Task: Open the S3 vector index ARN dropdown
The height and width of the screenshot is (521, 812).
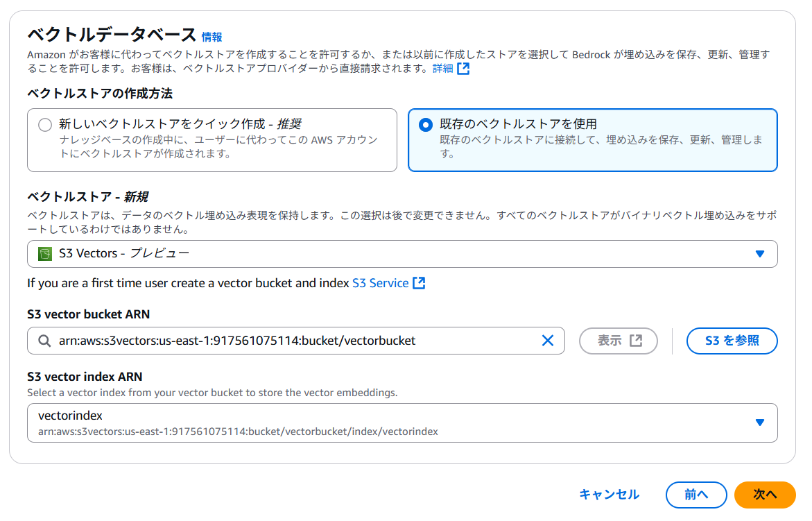Action: (x=402, y=423)
